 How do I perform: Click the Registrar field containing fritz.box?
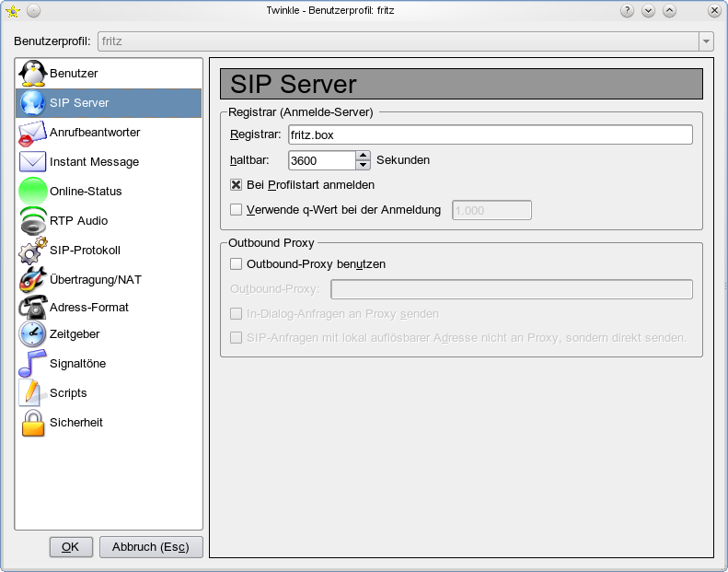pos(491,134)
